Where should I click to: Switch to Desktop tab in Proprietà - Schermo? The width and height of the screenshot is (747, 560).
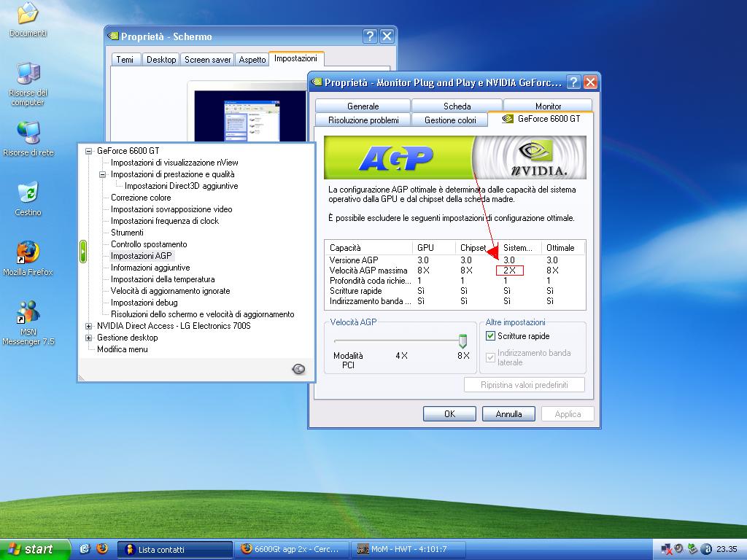pos(161,60)
